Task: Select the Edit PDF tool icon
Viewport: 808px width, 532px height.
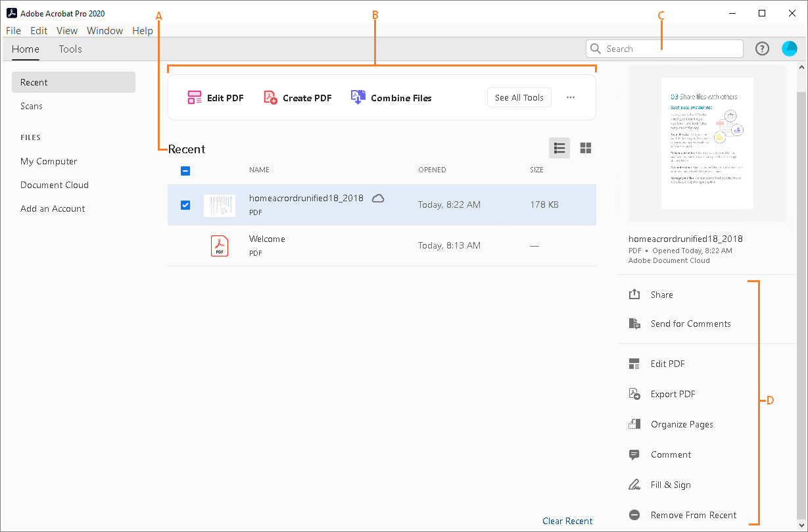Action: tap(194, 97)
